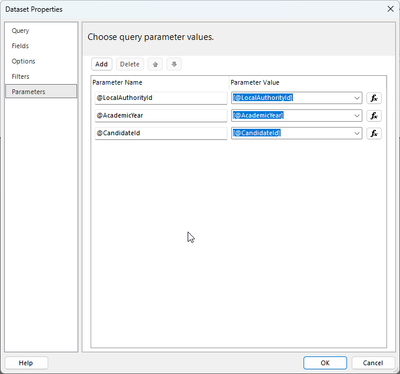The height and width of the screenshot is (374, 400).
Task: Select the Parameters page
Action: 41,92
